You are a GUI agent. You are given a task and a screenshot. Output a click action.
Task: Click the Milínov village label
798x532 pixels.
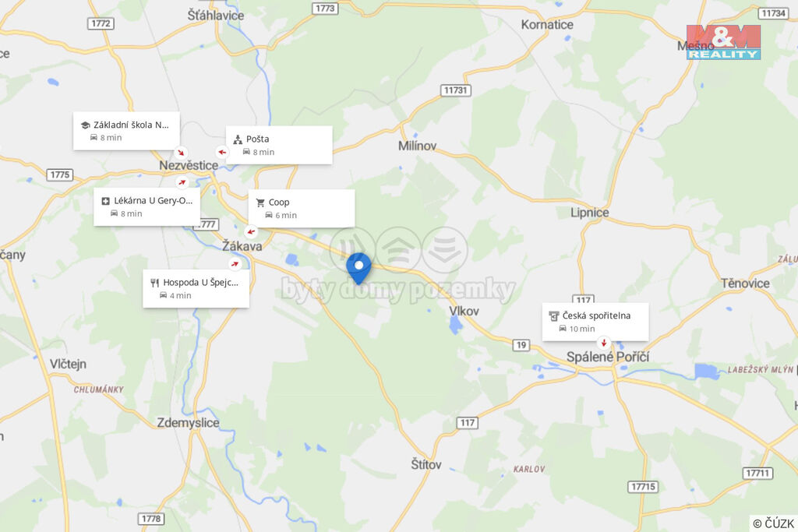click(x=418, y=146)
